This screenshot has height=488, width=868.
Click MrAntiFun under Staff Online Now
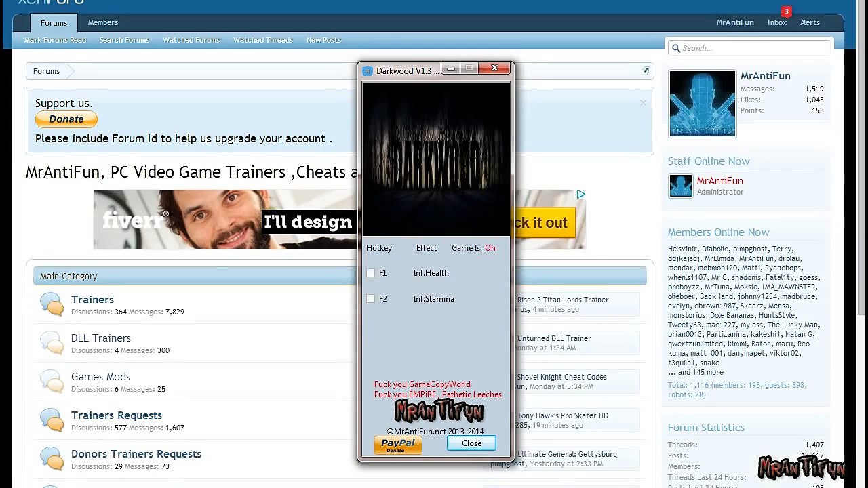[x=720, y=181]
